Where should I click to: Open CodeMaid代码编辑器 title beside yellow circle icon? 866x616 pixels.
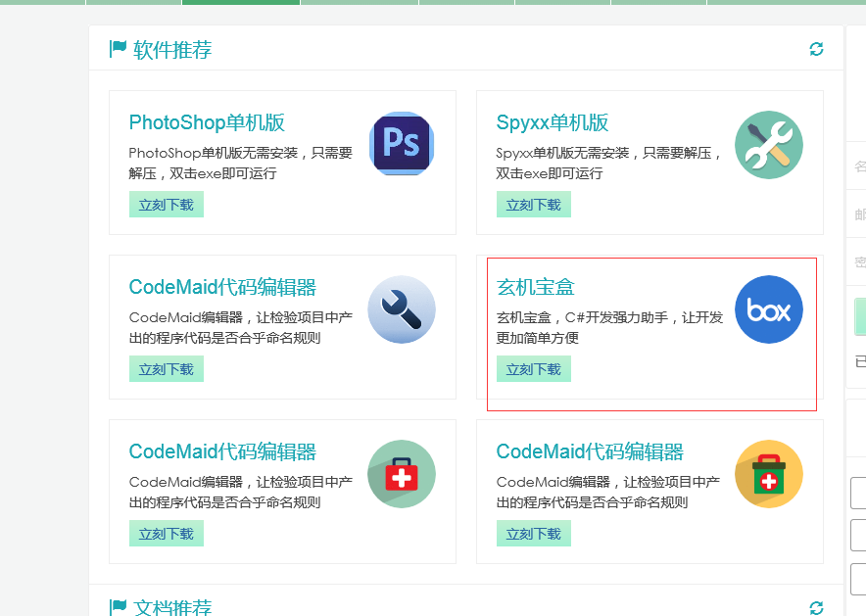point(590,451)
